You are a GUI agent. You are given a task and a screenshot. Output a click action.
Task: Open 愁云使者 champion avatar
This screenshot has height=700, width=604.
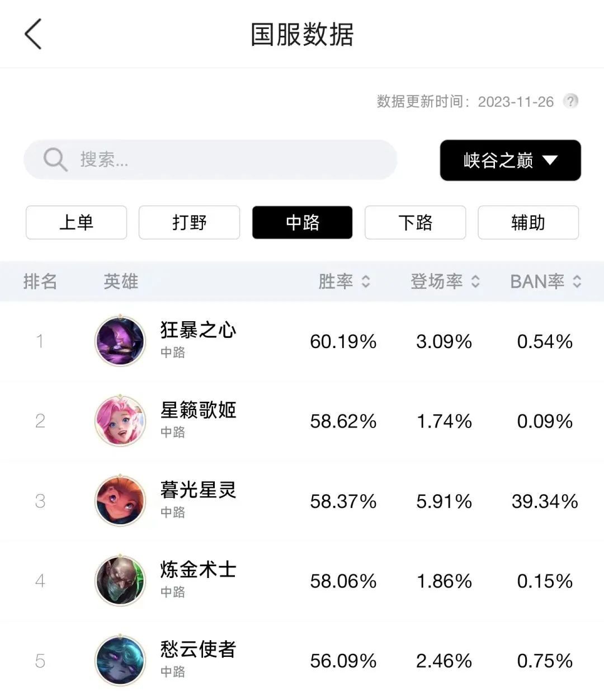coord(120,661)
